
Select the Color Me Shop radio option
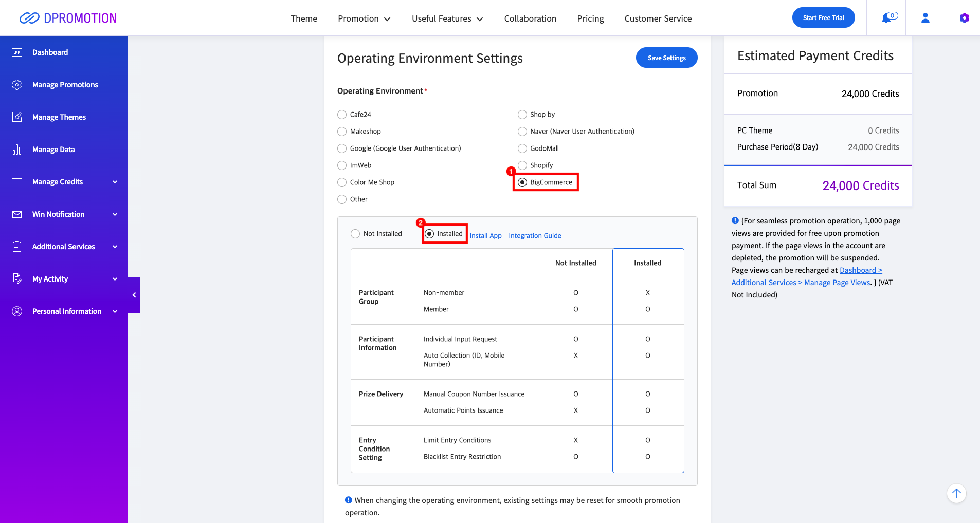tap(342, 182)
